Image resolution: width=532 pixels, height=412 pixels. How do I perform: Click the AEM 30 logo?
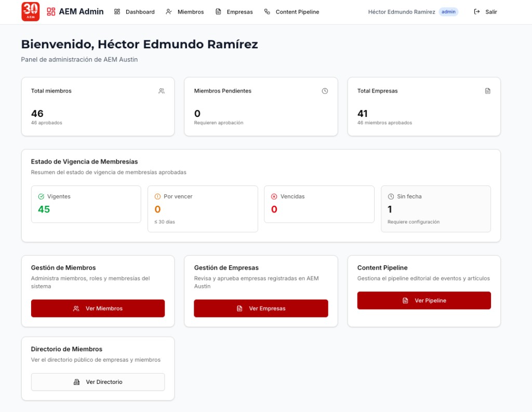(x=30, y=11)
